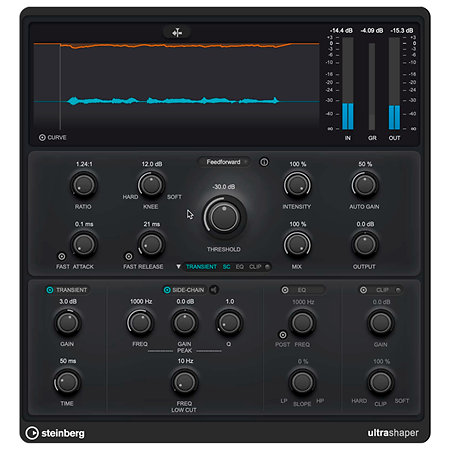Click the -30.0 dB threshold value
This screenshot has width=450, height=450.
pyautogui.click(x=224, y=187)
